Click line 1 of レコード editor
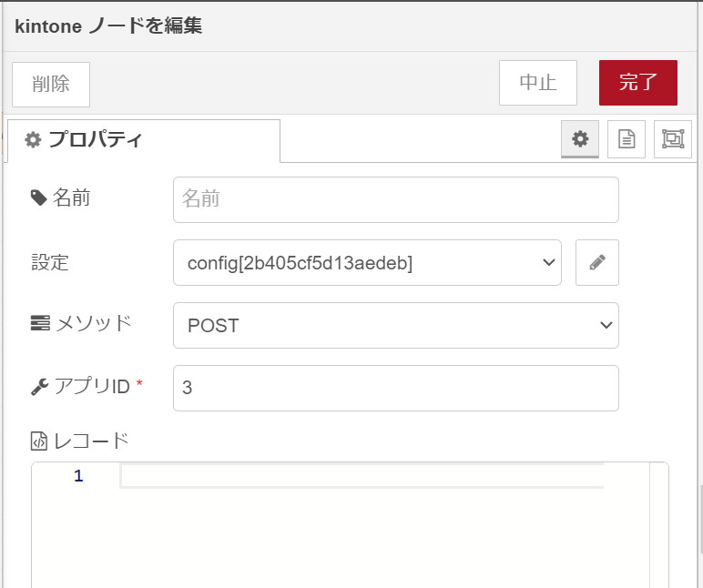703x588 pixels. click(x=362, y=476)
